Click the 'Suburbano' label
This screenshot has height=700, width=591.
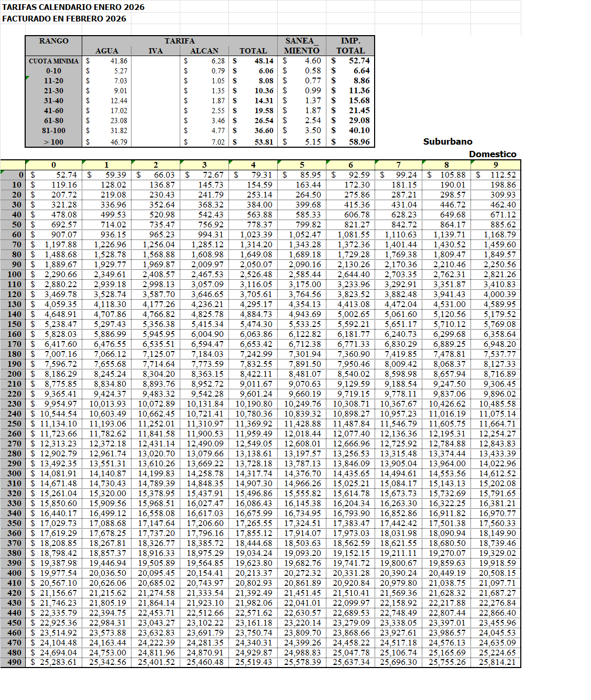(x=447, y=141)
